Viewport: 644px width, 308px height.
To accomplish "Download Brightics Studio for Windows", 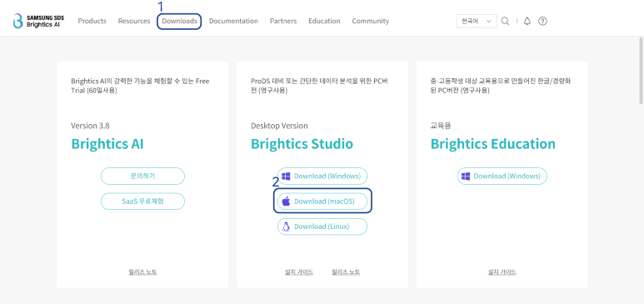I will point(322,176).
